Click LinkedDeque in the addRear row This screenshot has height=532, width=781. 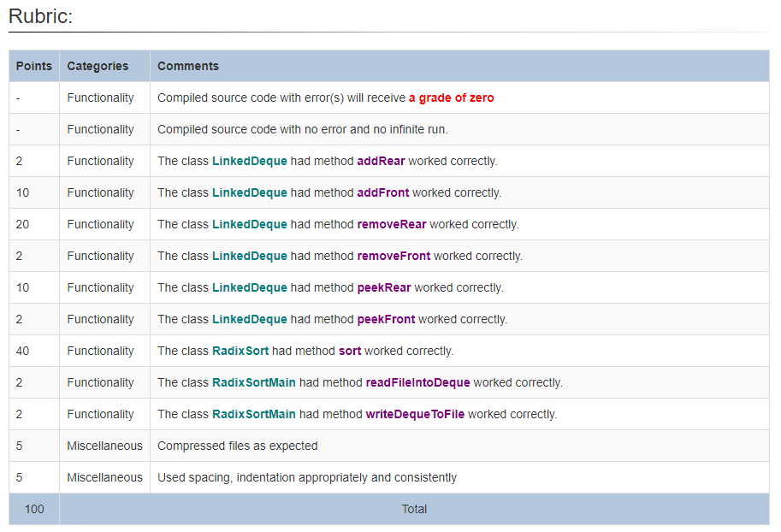[x=250, y=161]
